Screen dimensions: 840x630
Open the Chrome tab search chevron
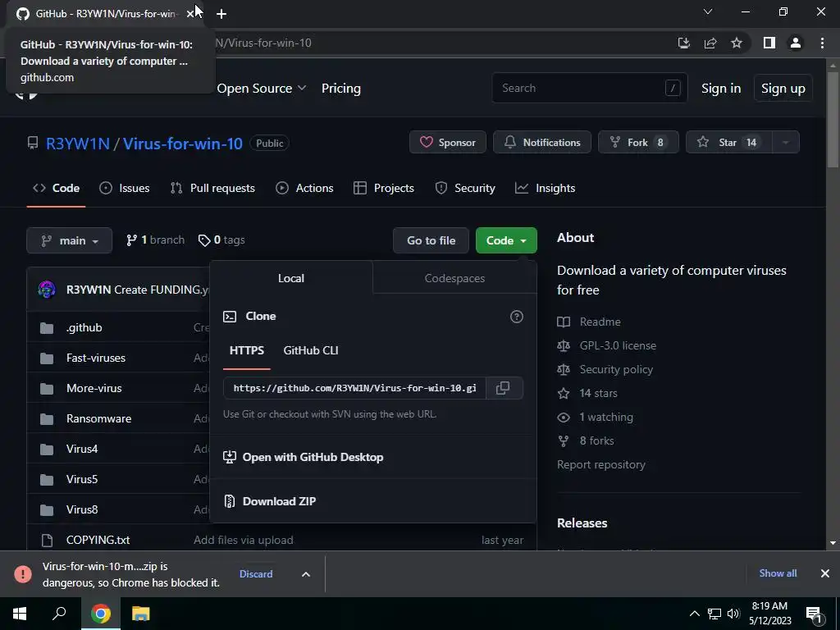coord(708,11)
